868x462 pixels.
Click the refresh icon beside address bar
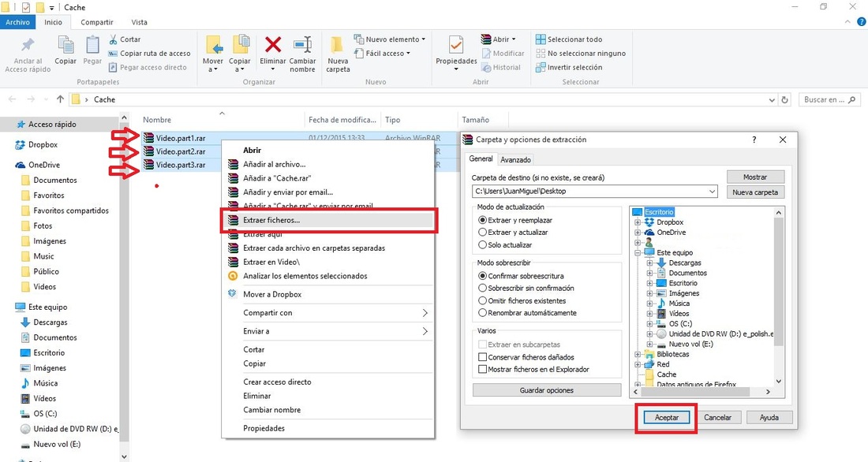[x=784, y=99]
